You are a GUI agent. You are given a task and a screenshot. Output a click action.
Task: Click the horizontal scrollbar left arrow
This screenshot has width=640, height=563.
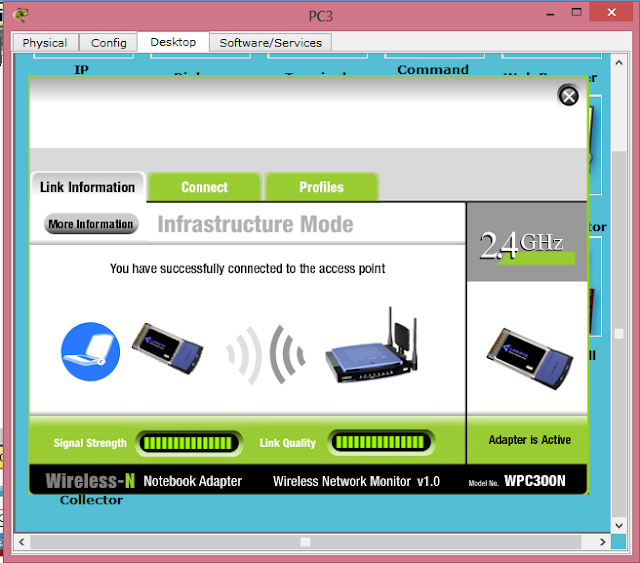pyautogui.click(x=22, y=542)
